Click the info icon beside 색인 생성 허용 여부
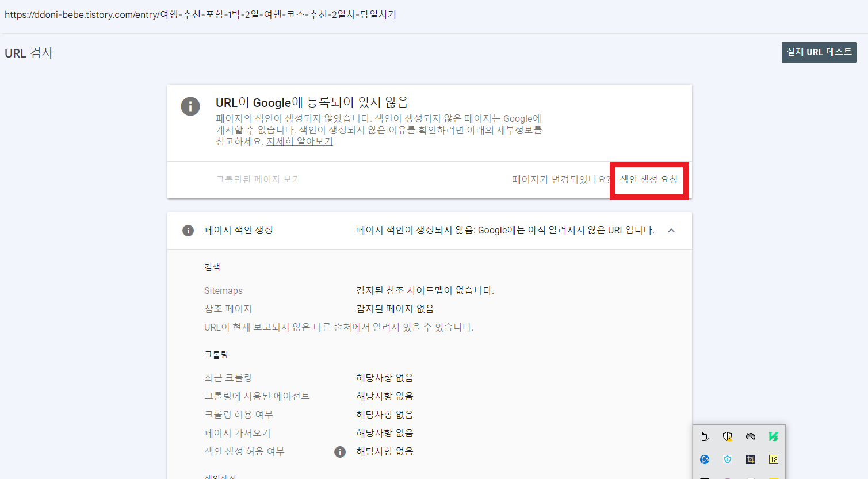Image resolution: width=868 pixels, height=479 pixels. 340,452
